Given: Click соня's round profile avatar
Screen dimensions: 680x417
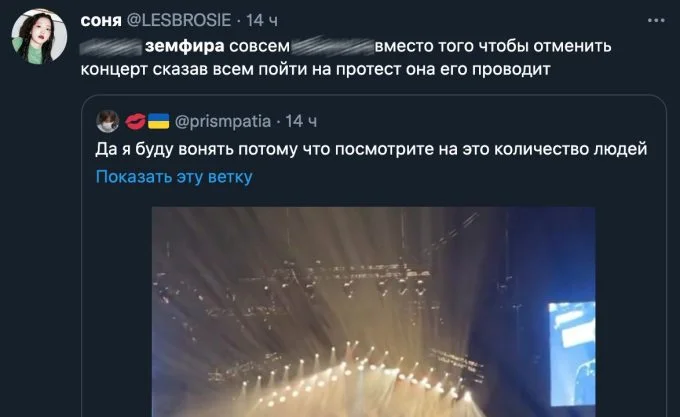Looking at the screenshot, I should (x=39, y=36).
